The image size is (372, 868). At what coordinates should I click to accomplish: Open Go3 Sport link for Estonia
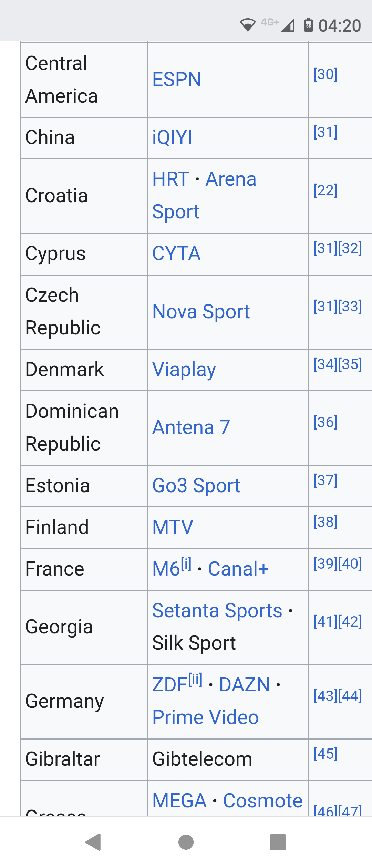196,486
